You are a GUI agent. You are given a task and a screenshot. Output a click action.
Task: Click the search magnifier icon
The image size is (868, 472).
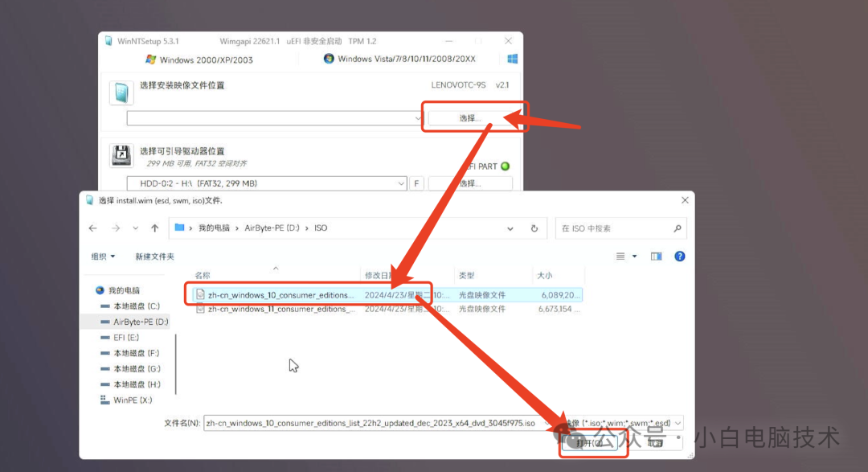click(677, 228)
